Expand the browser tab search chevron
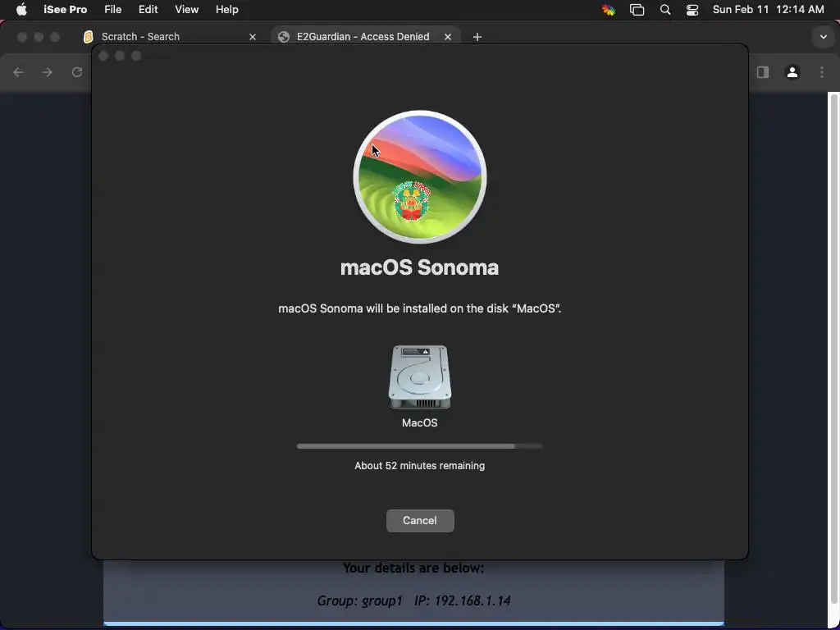The image size is (840, 630). click(x=824, y=37)
